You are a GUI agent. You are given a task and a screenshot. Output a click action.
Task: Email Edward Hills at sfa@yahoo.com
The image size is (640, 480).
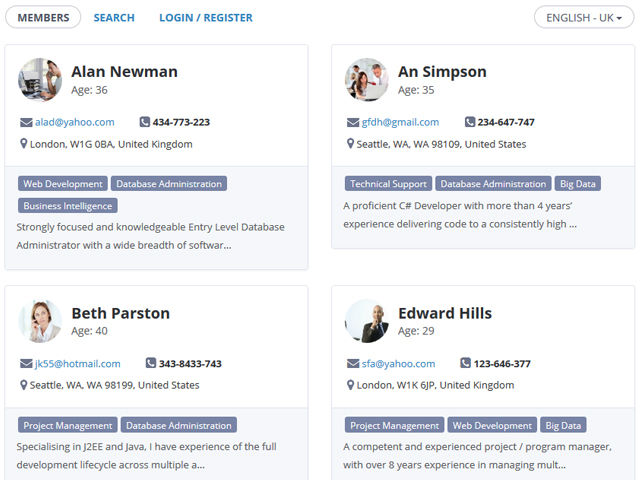[398, 363]
